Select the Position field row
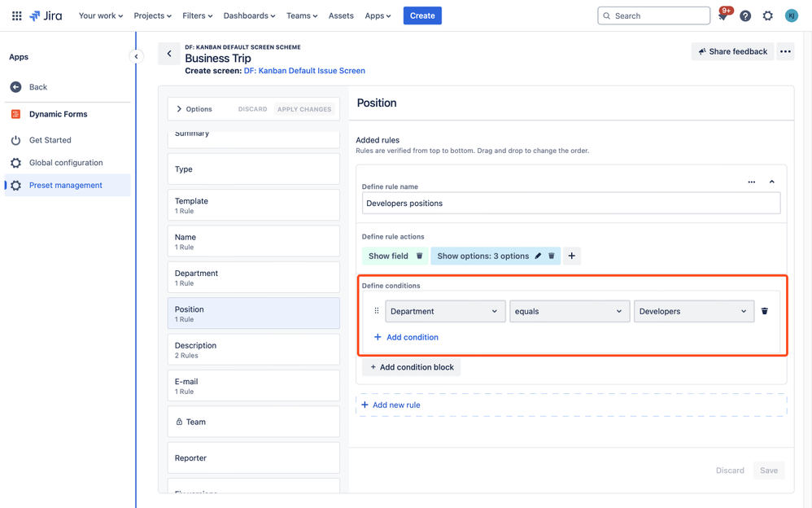The image size is (812, 508). point(253,313)
